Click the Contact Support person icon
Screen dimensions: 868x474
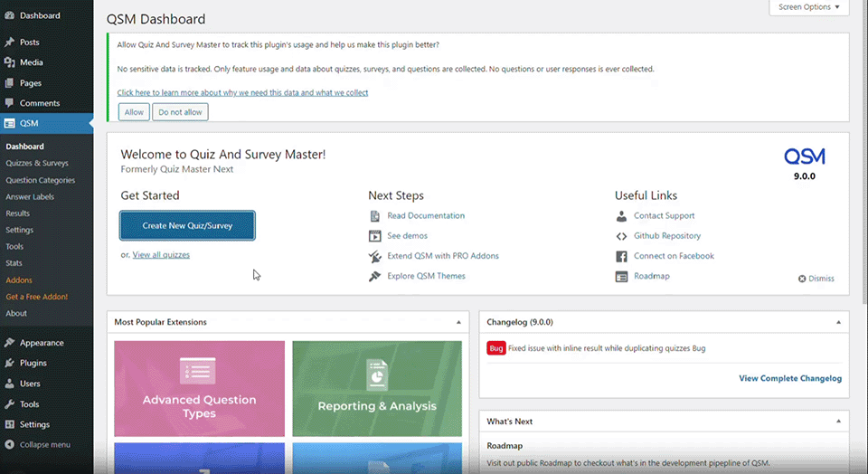pyautogui.click(x=622, y=216)
